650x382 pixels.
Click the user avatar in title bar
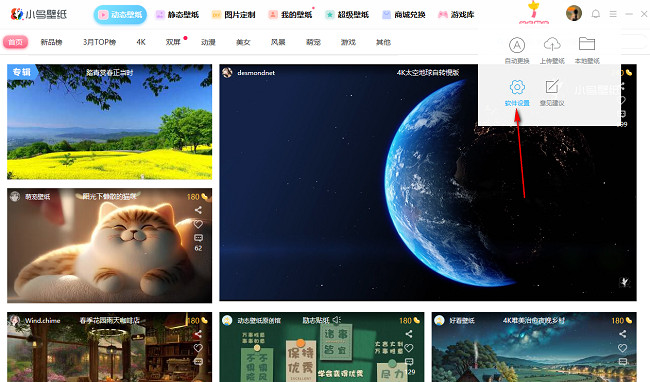574,14
